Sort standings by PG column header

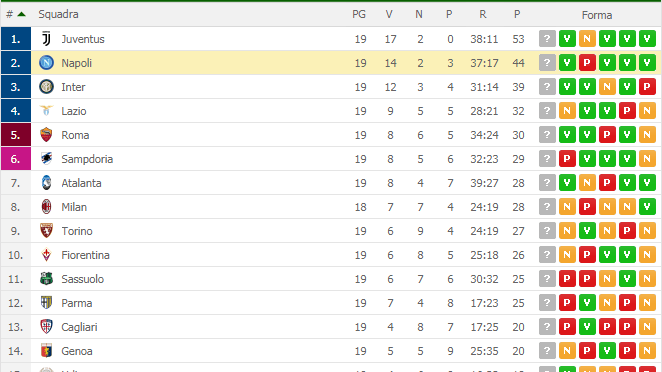[359, 14]
